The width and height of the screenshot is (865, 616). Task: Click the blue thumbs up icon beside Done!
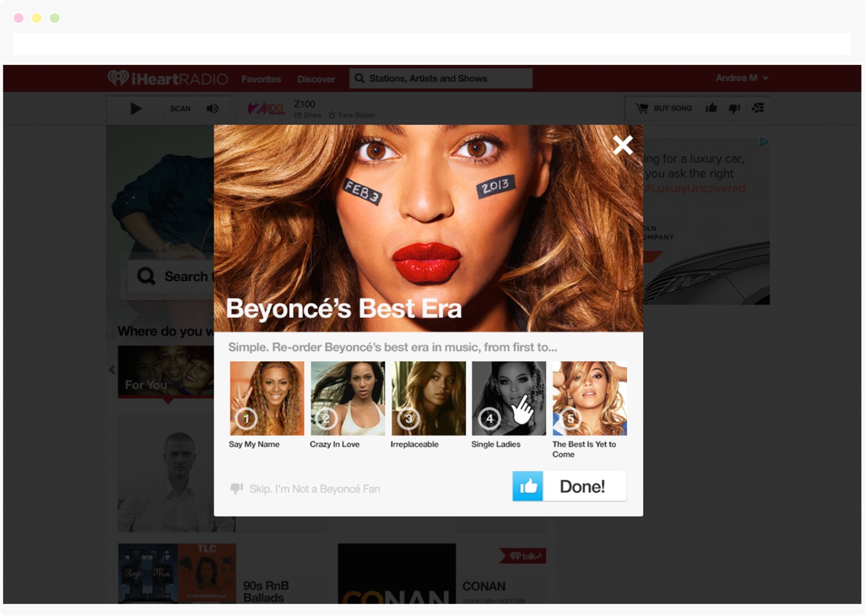pos(528,486)
